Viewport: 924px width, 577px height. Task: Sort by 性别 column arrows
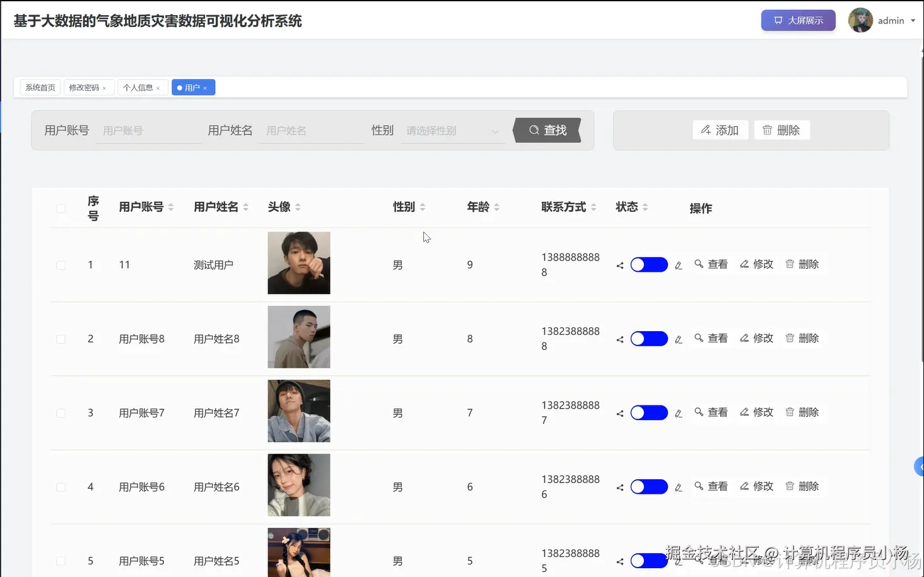tap(423, 207)
